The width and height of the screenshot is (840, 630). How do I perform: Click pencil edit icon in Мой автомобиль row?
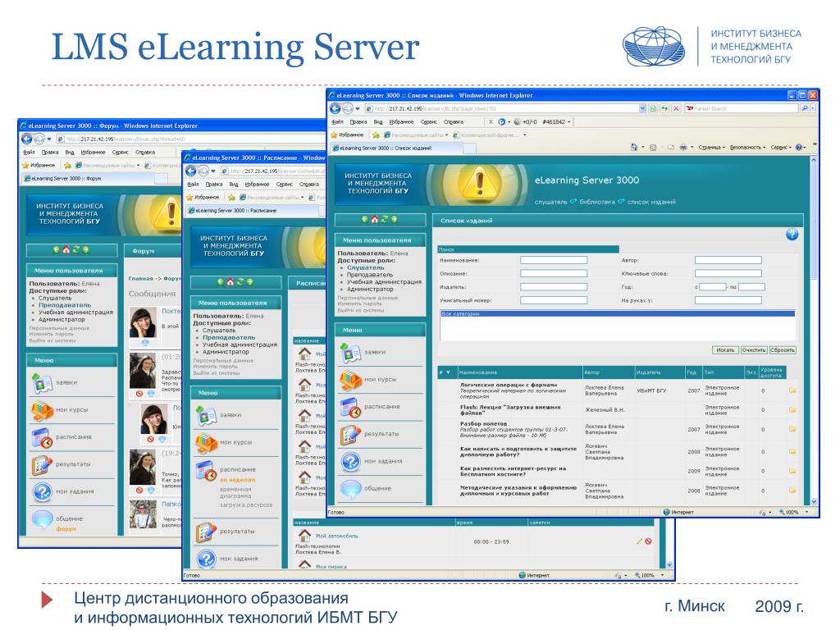pyautogui.click(x=639, y=541)
